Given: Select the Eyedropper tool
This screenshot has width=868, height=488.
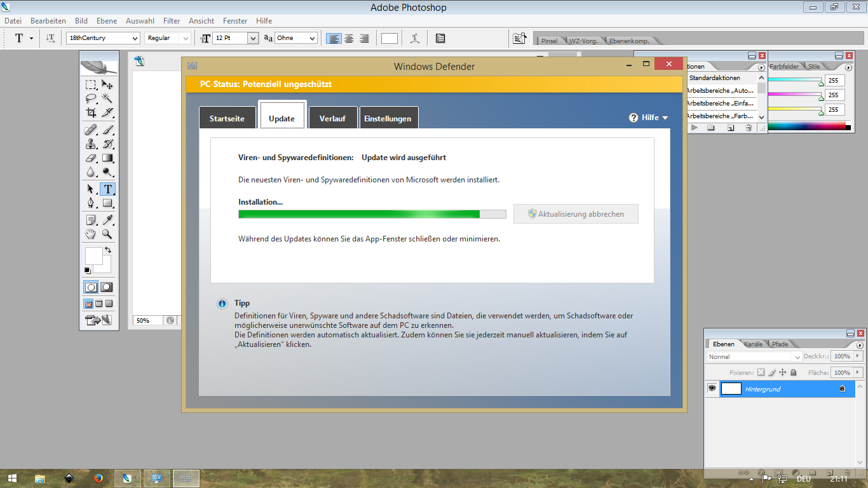Looking at the screenshot, I should tap(107, 220).
